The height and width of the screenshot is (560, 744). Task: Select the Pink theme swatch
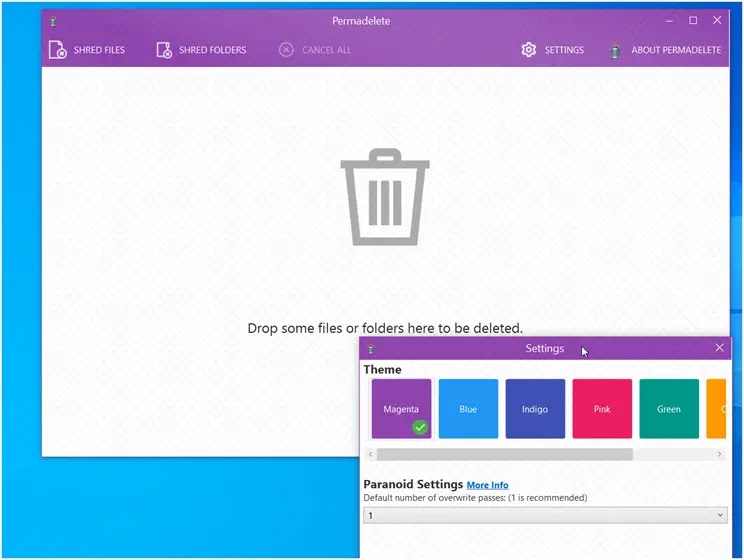[602, 409]
